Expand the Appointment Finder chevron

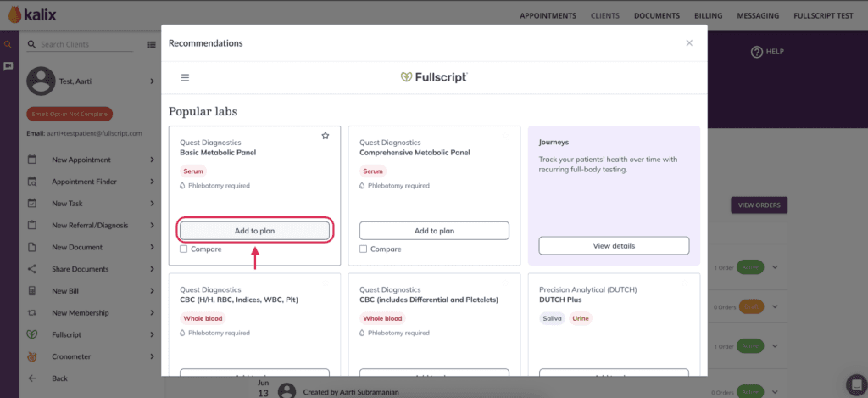153,182
